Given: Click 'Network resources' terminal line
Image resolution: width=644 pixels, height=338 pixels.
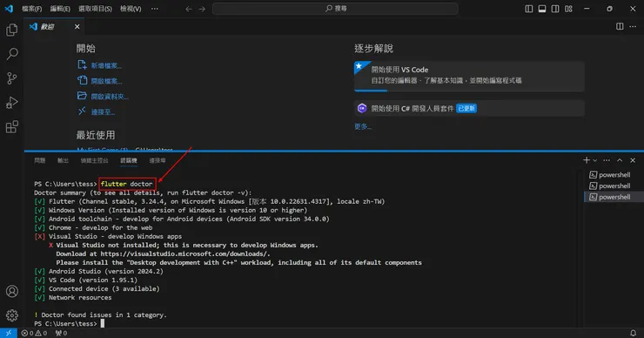Looking at the screenshot, I should point(80,297).
